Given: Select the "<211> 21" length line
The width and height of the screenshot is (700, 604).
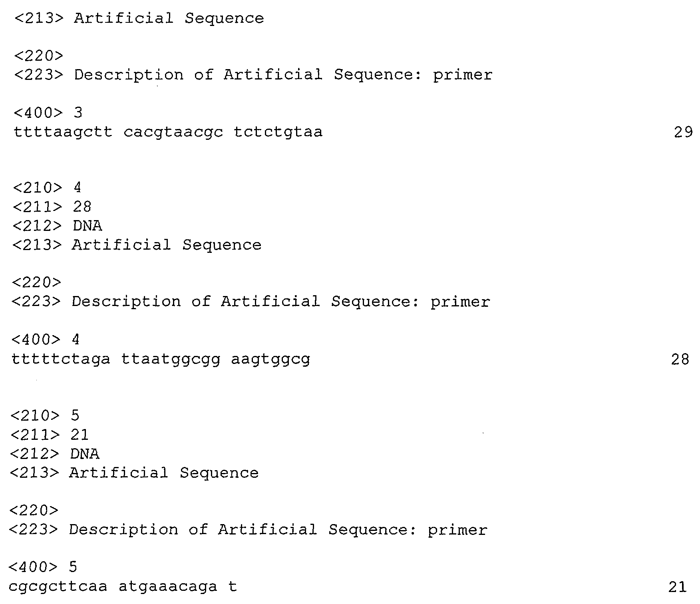Looking at the screenshot, I should 49,435.
